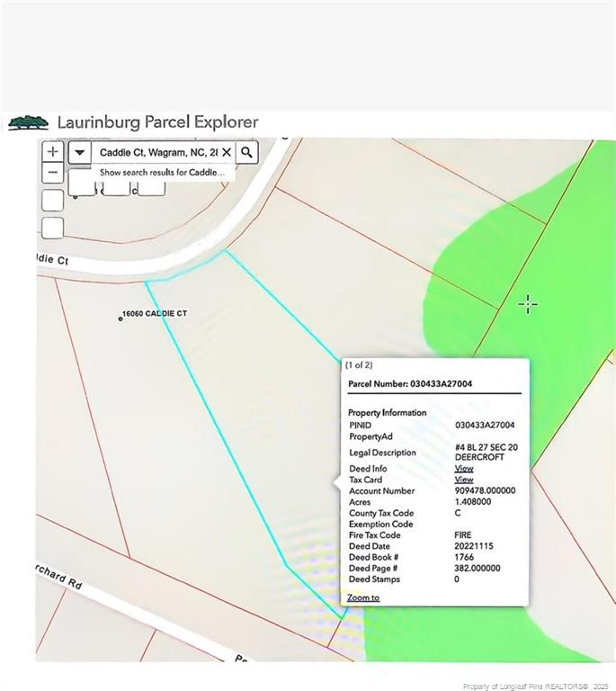The height and width of the screenshot is (691, 616).
Task: Select the County Tax Code C value
Action: pyautogui.click(x=458, y=513)
